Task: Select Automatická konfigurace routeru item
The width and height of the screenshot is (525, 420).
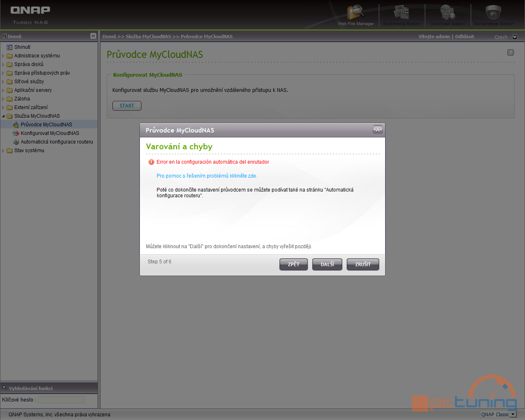Action: click(x=57, y=142)
